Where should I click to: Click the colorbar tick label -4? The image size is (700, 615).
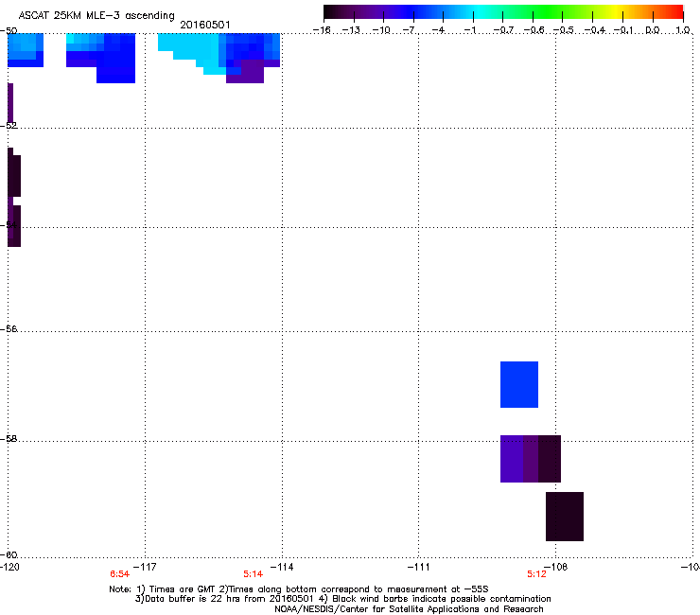point(438,30)
